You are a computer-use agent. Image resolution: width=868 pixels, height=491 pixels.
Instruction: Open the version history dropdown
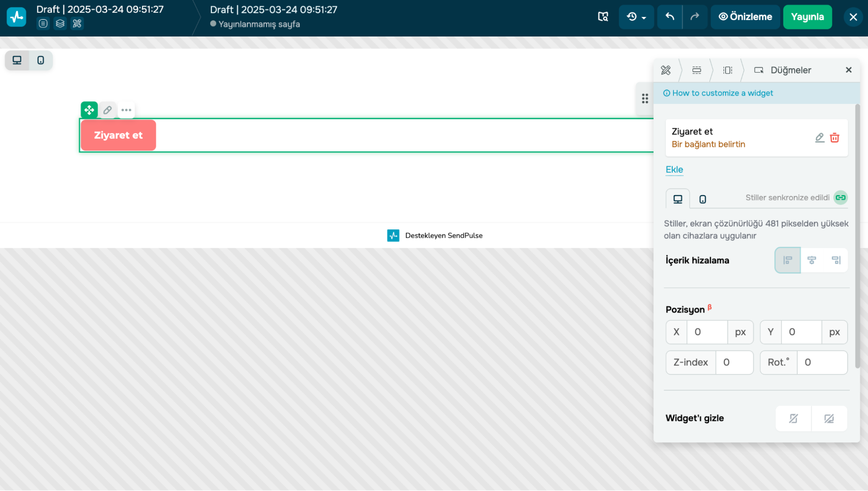tap(636, 17)
